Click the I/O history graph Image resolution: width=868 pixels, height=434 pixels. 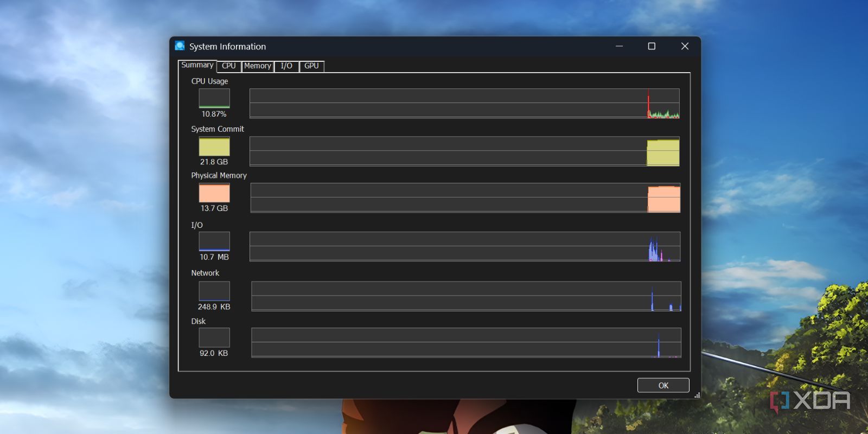(x=465, y=246)
